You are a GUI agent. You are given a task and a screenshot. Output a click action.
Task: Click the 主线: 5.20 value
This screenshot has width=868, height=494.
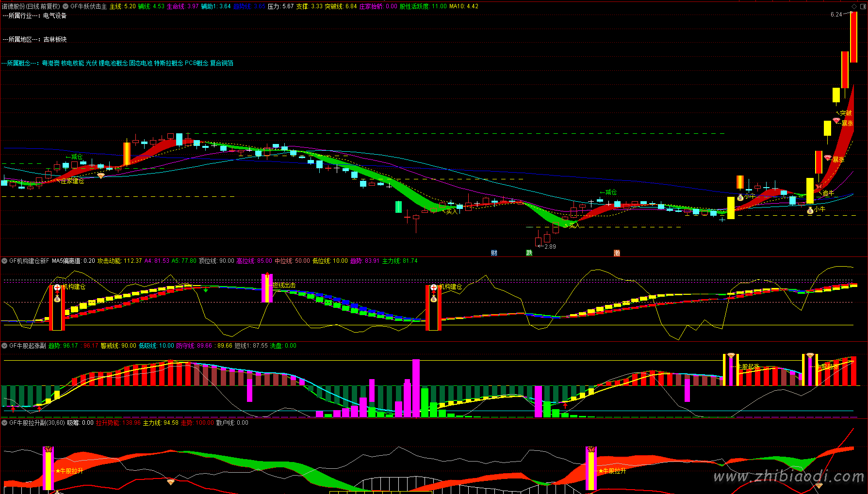coord(123,6)
